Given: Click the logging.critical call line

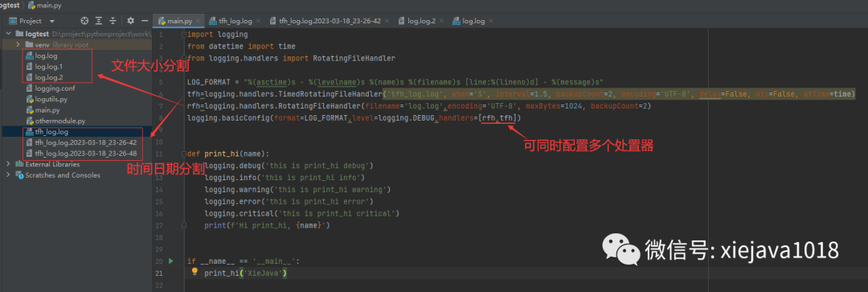Looking at the screenshot, I should pyautogui.click(x=301, y=213).
